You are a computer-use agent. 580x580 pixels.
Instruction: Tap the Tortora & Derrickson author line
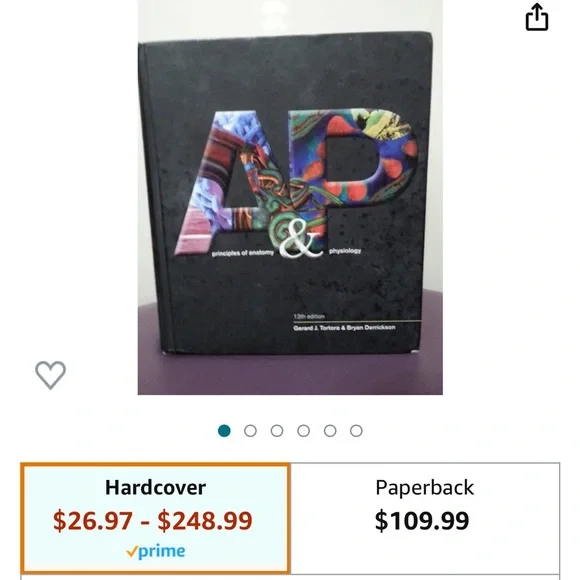(x=344, y=328)
